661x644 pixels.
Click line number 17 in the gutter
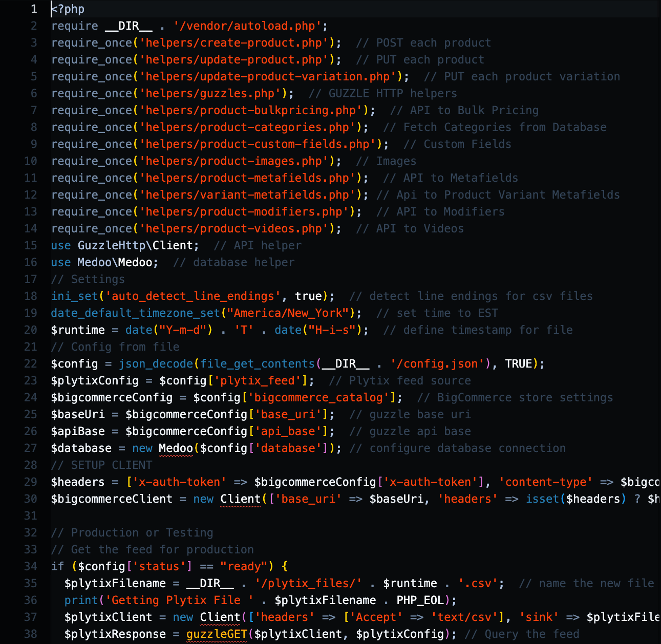[30, 279]
